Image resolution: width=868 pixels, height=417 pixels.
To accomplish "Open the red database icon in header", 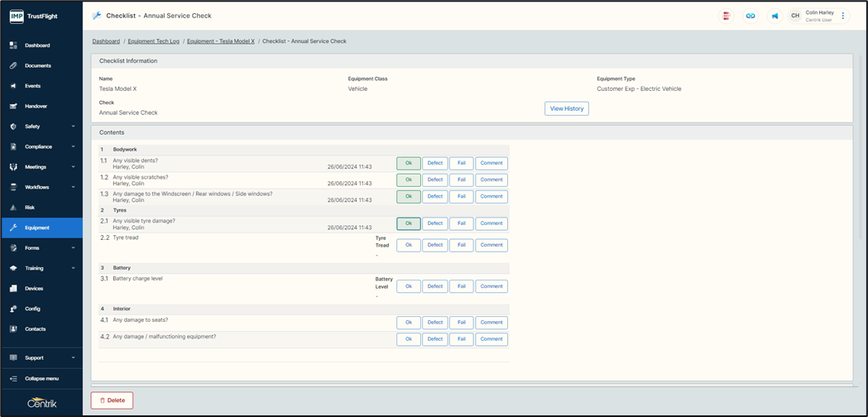I will [x=727, y=16].
